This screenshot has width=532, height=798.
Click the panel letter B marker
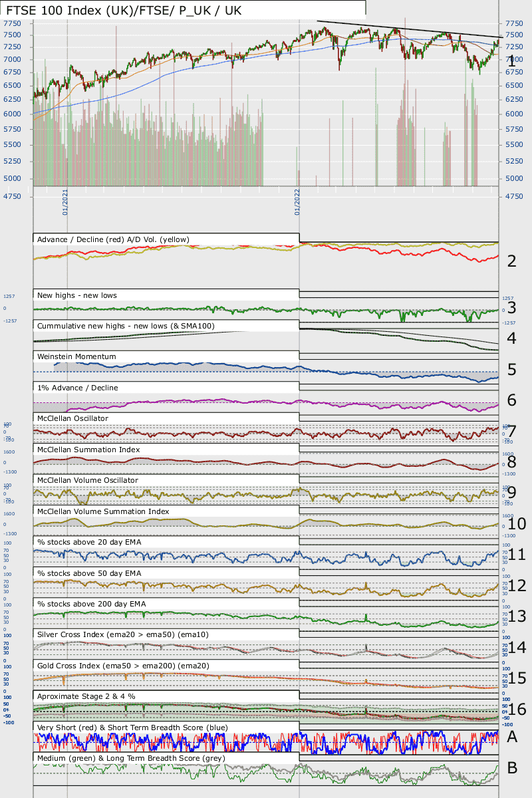512,768
